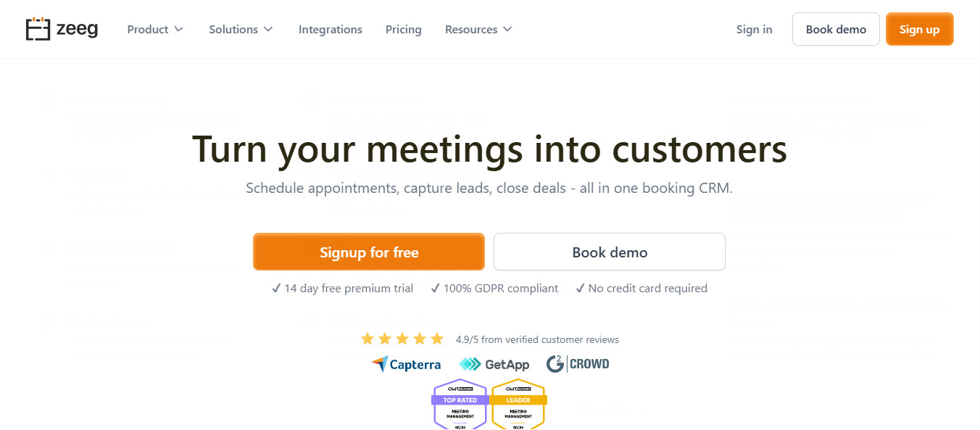Open the Pricing page
980x430 pixels.
click(404, 29)
